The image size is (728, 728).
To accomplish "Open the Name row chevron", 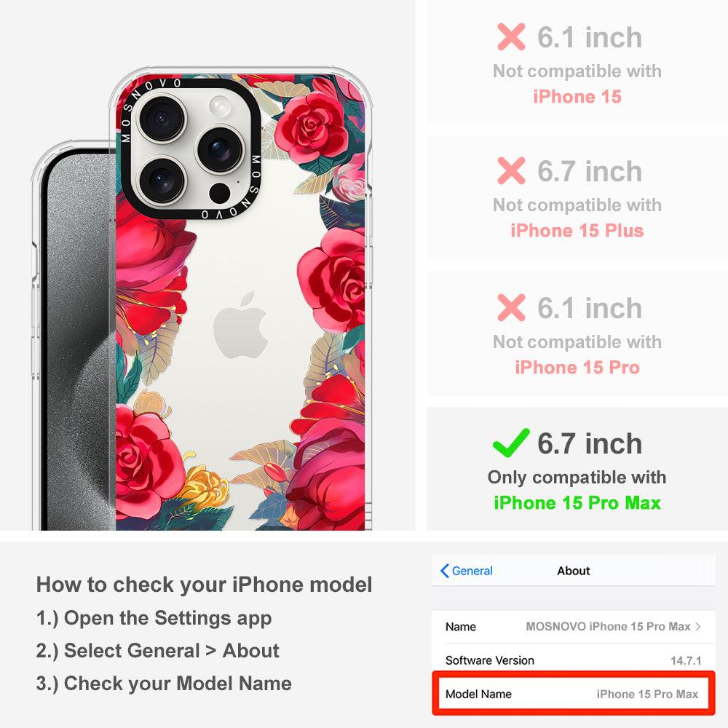I will click(x=698, y=626).
